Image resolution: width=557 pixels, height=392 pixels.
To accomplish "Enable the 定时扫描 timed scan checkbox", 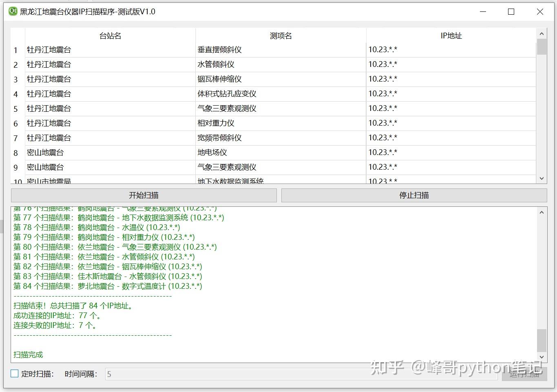I will pos(14,373).
